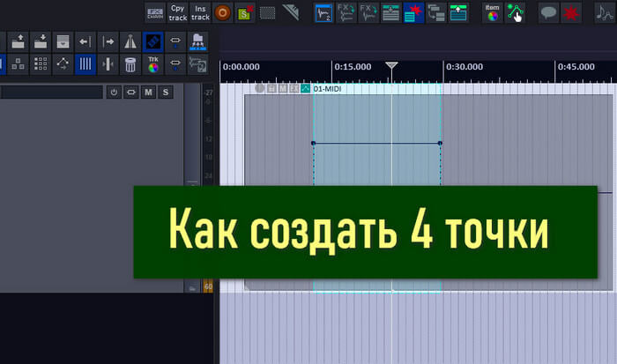Click the split at center bar icon
This screenshot has height=364, width=617.
coord(108,64)
